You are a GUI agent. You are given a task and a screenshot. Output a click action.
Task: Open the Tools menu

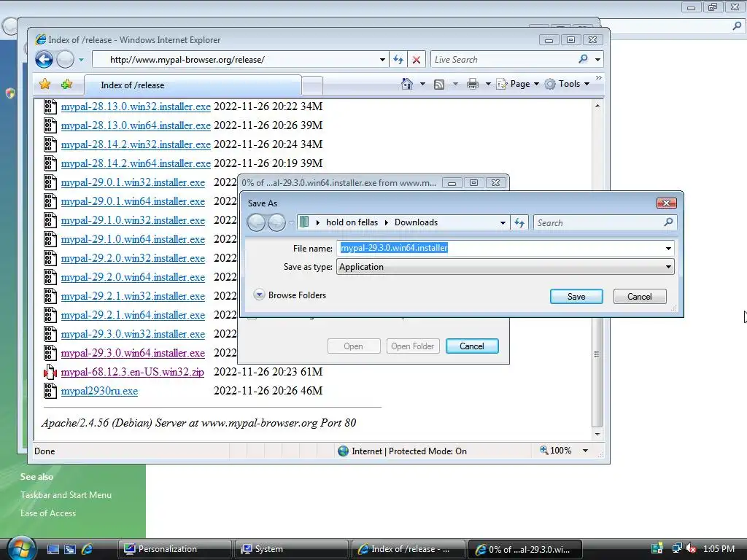tap(568, 84)
